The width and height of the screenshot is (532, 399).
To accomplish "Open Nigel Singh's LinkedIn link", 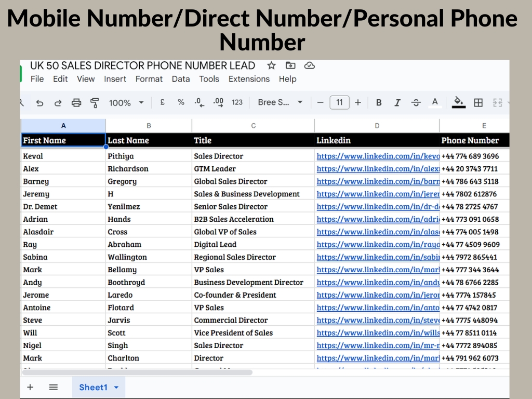I will point(378,345).
